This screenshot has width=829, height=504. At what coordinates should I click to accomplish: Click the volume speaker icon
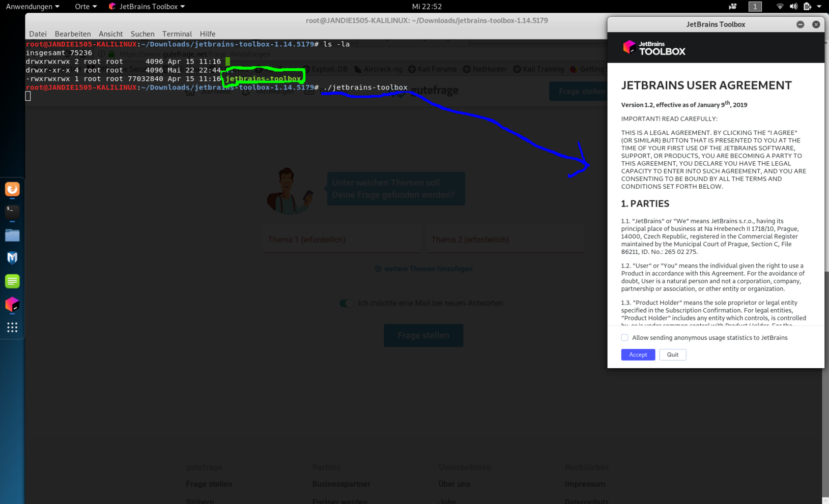pos(793,7)
